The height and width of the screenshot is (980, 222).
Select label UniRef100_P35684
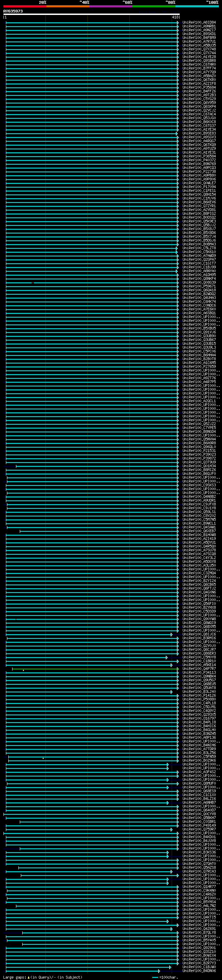199,88
